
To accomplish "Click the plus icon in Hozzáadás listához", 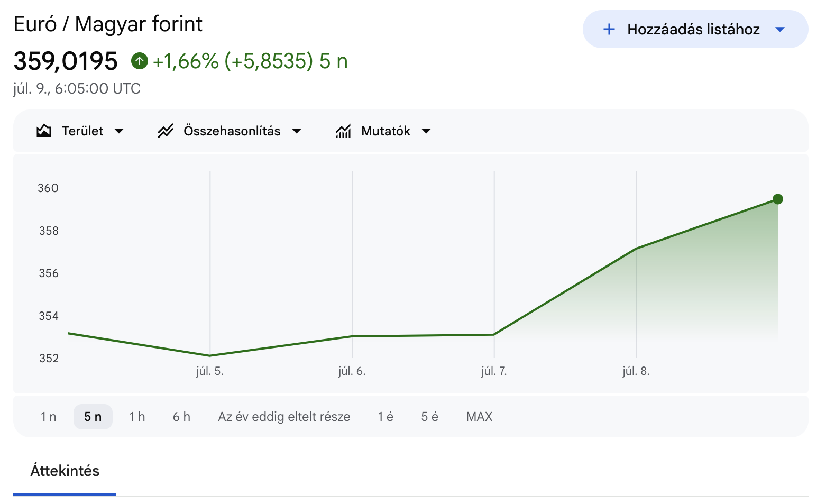I will pyautogui.click(x=609, y=29).
